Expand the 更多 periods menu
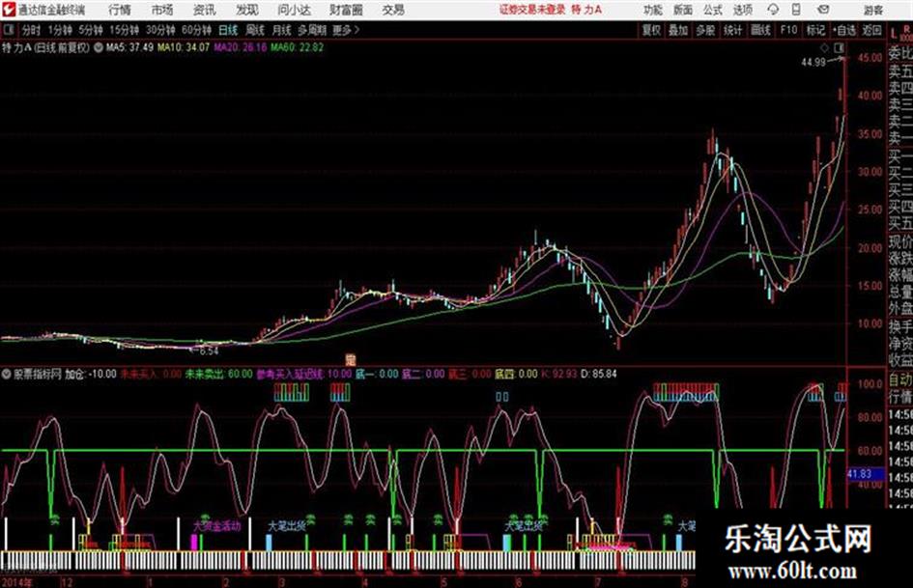The height and width of the screenshot is (588, 913). tap(347, 30)
